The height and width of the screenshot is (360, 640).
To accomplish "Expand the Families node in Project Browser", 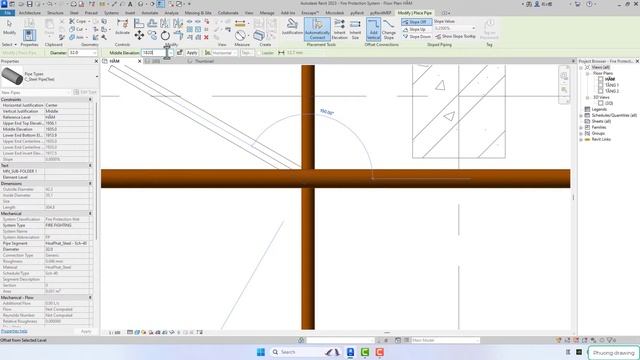I will point(581,127).
